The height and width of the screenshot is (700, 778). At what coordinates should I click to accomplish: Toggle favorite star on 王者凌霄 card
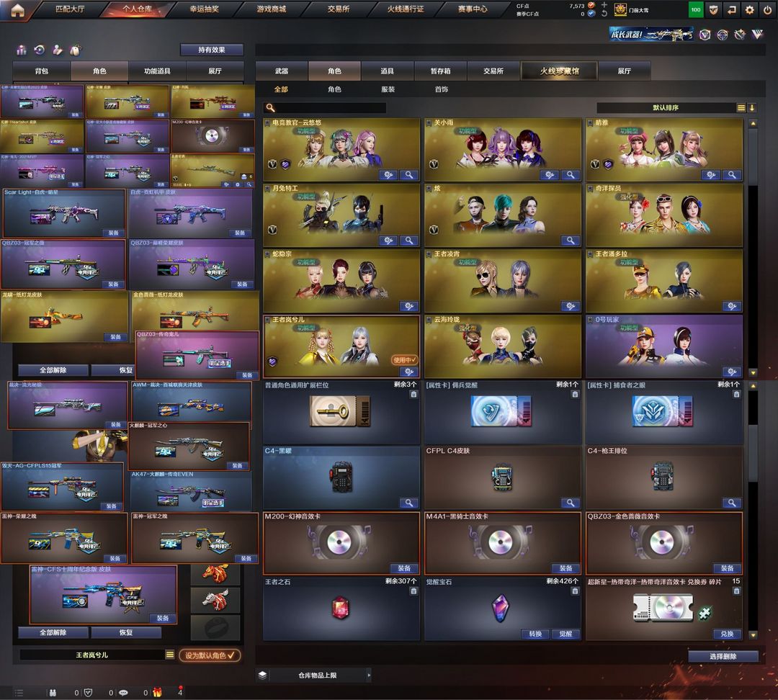[429, 254]
